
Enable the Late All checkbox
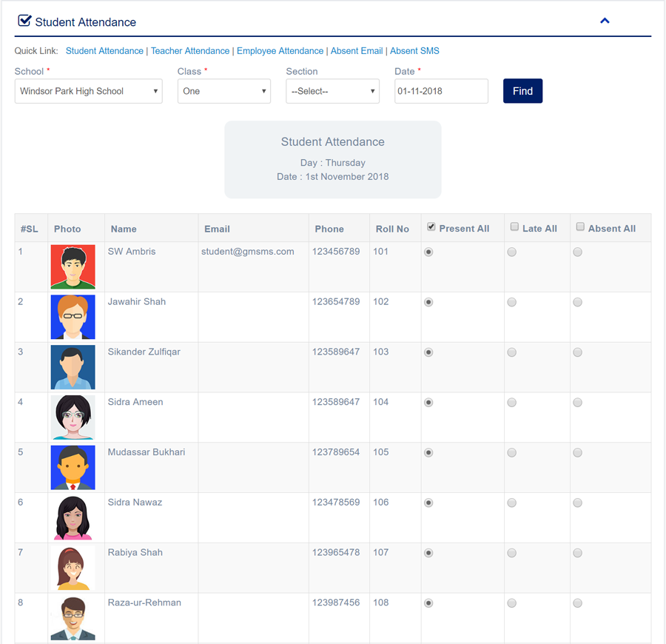tap(515, 227)
